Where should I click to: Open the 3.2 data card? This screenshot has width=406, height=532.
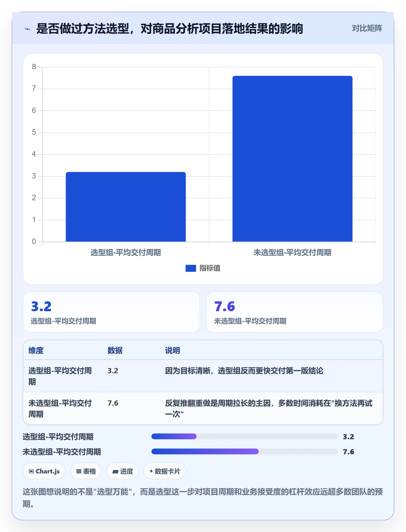111,312
